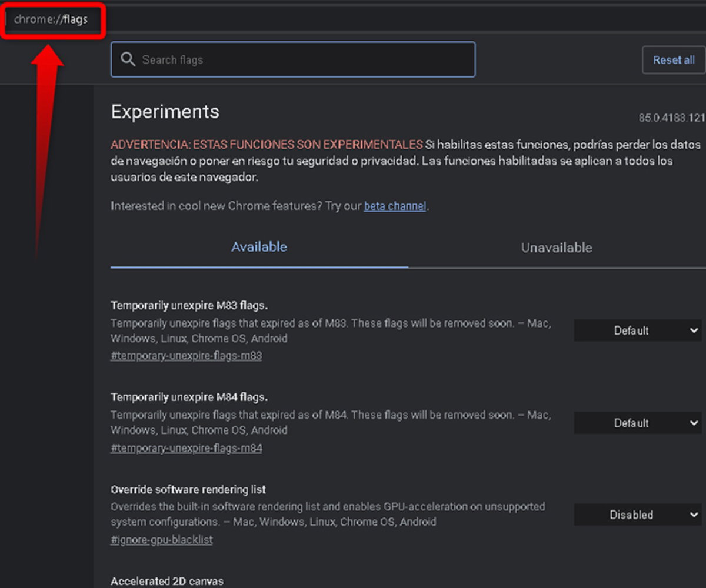Click the Reset all button
This screenshot has height=588, width=706.
pos(674,60)
